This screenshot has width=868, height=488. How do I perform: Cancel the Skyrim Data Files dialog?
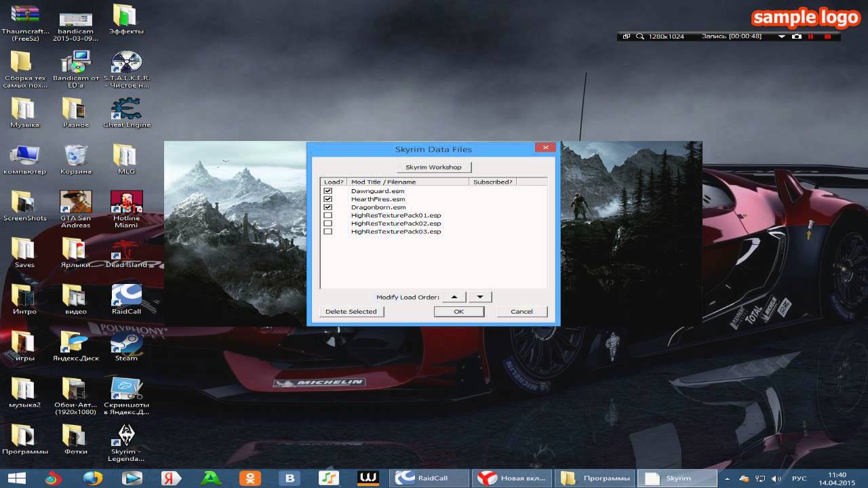click(x=521, y=311)
